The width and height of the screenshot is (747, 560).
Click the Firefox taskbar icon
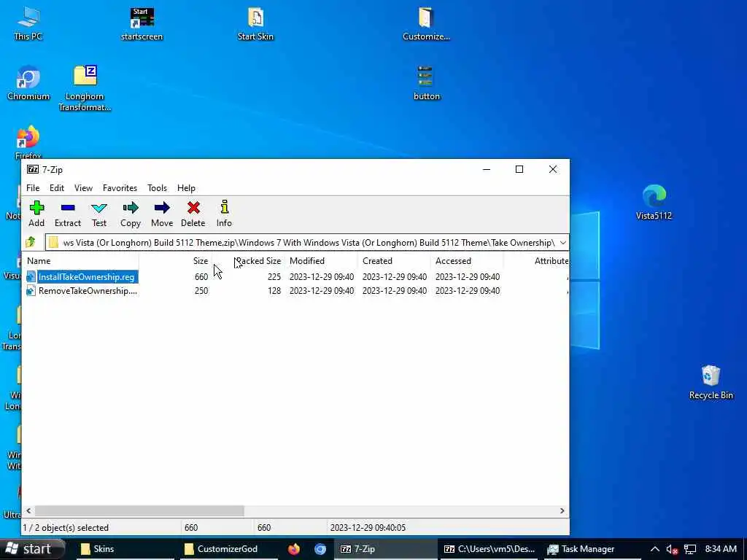[294, 549]
